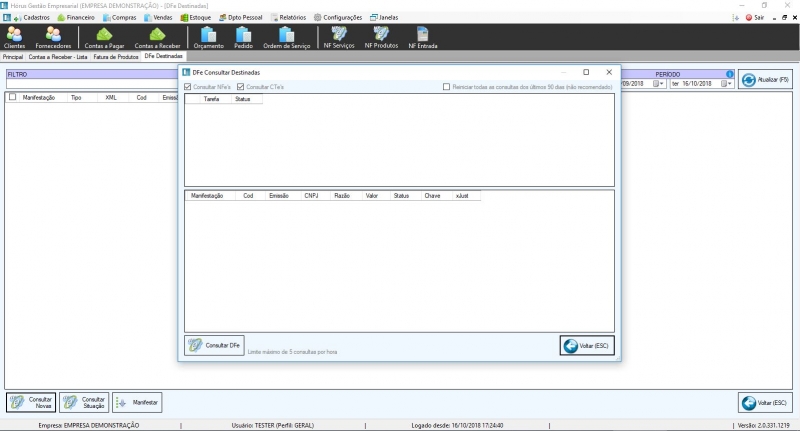
Task: Select the DFe Destinadas tab
Action: pos(163,56)
